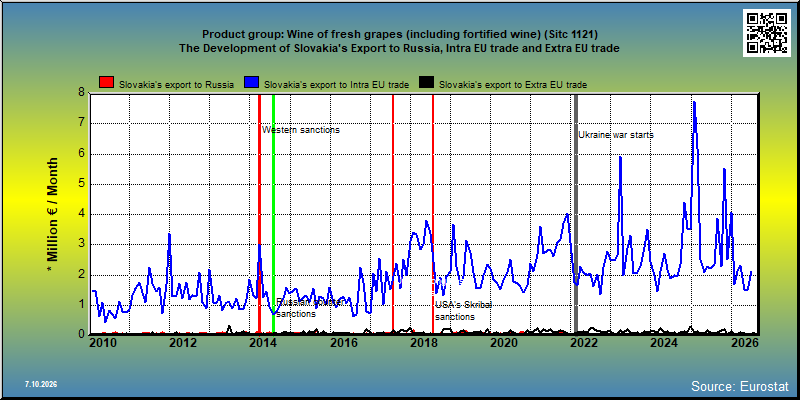Screen dimensions: 800x400
Task: Click the 2018 x-axis year label
Action: point(422,342)
